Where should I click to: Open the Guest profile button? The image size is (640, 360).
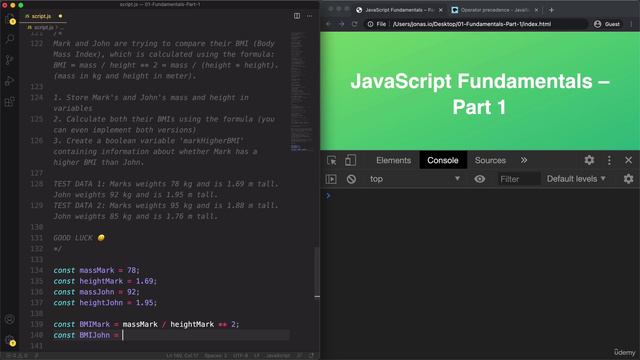[607, 24]
